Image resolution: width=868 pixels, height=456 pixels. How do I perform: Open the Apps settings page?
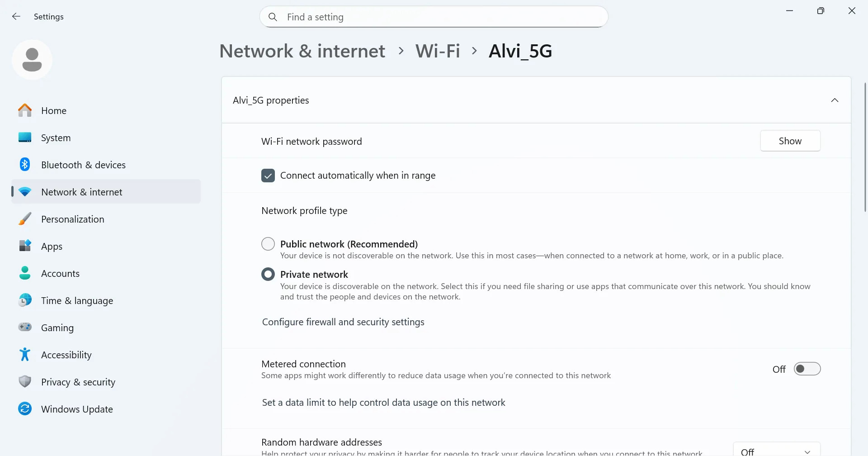click(x=52, y=246)
